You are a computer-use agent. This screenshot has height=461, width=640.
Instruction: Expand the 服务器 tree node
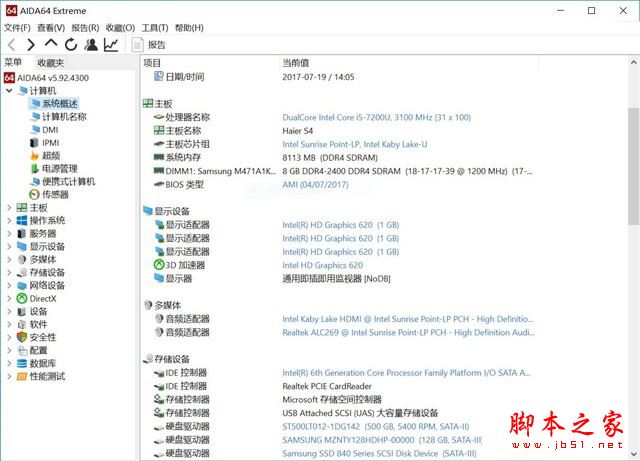(9, 234)
